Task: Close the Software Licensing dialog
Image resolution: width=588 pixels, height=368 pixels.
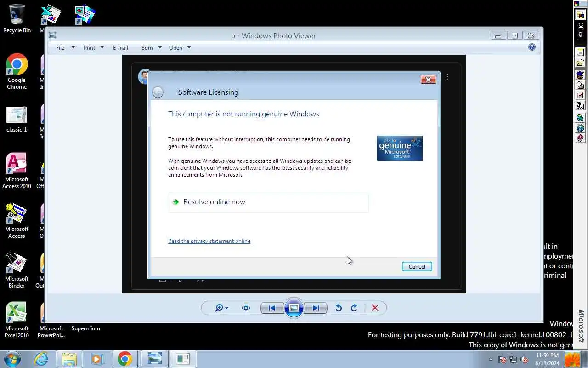Action: coord(428,80)
